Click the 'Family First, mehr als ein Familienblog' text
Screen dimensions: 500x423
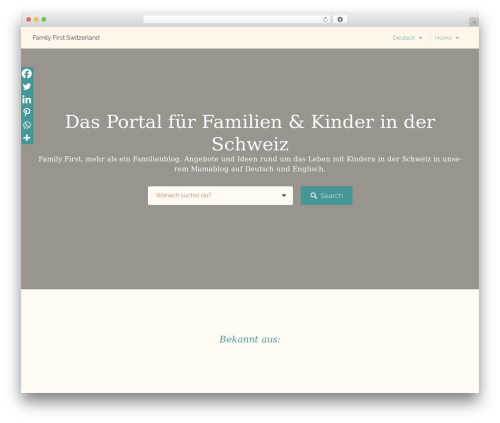pos(250,164)
